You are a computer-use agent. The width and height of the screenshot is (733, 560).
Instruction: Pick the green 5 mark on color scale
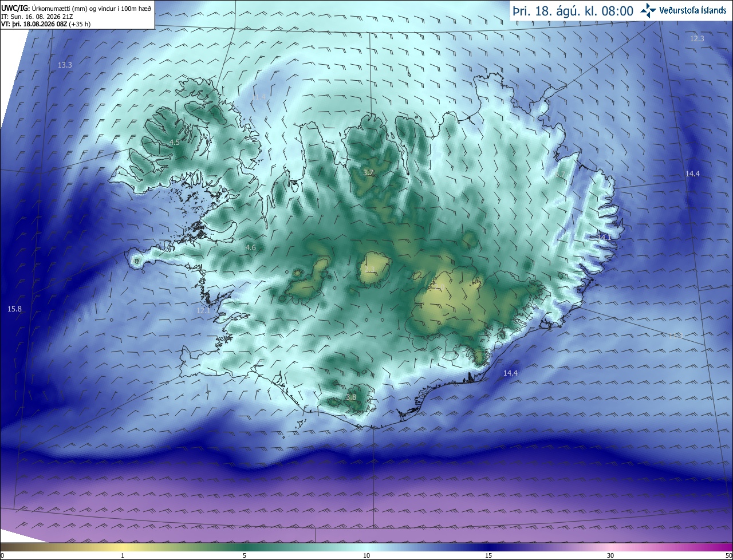[x=245, y=555]
